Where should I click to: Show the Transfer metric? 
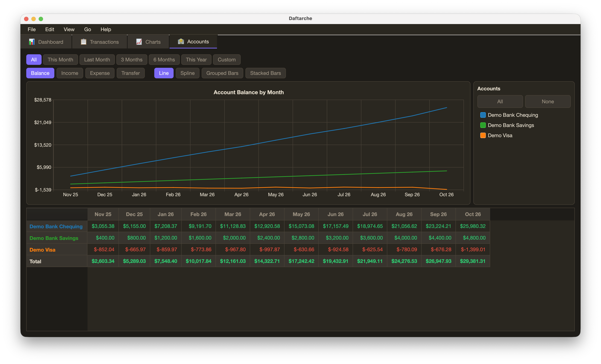(131, 73)
